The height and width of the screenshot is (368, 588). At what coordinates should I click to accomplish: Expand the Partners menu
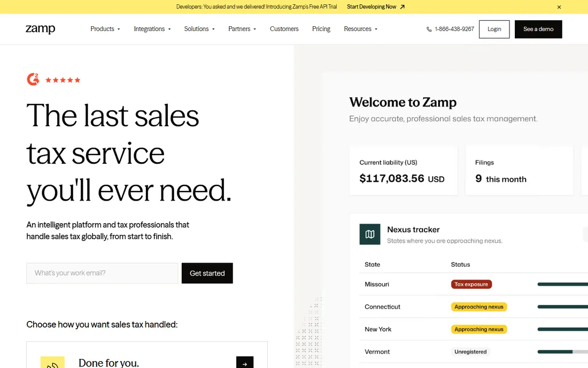(242, 29)
